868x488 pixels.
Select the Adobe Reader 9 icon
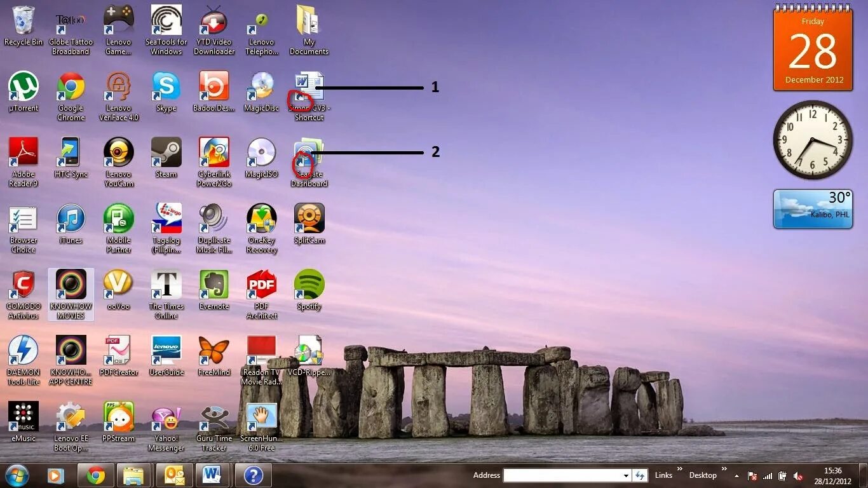point(24,152)
